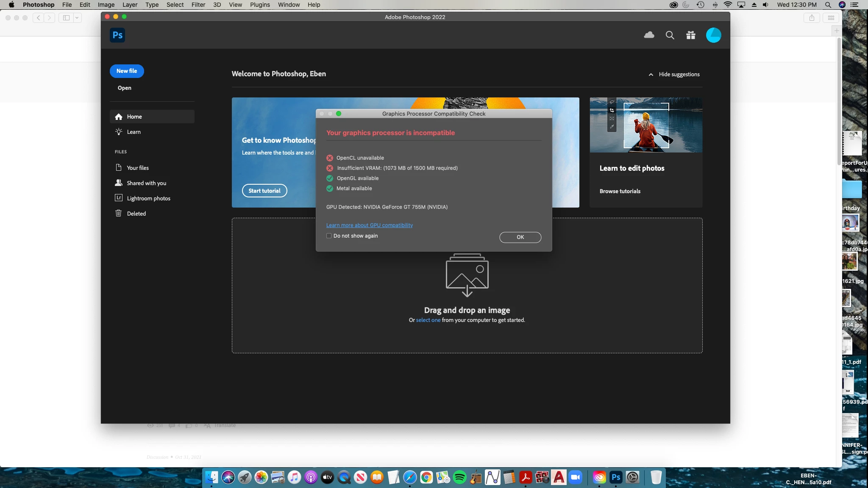The image size is (868, 488).
Task: Open Spotify from the Dock
Action: pos(459,478)
